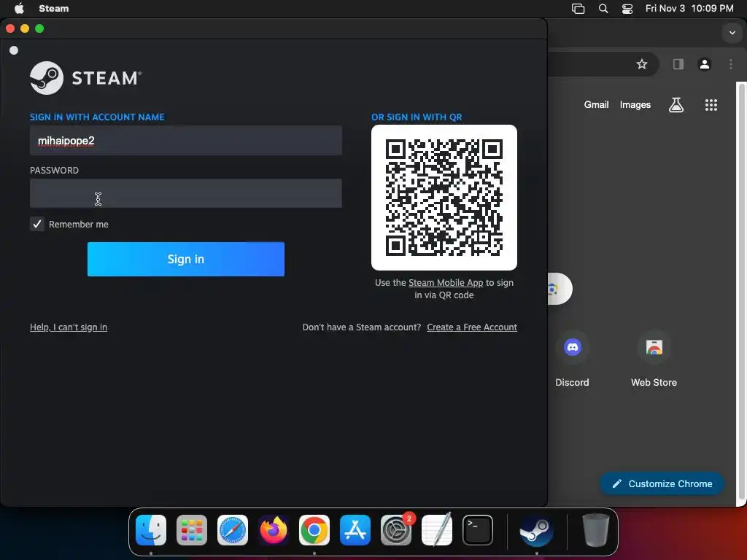The width and height of the screenshot is (747, 560).
Task: Minimize the Steam window with yellow button
Action: (x=25, y=28)
